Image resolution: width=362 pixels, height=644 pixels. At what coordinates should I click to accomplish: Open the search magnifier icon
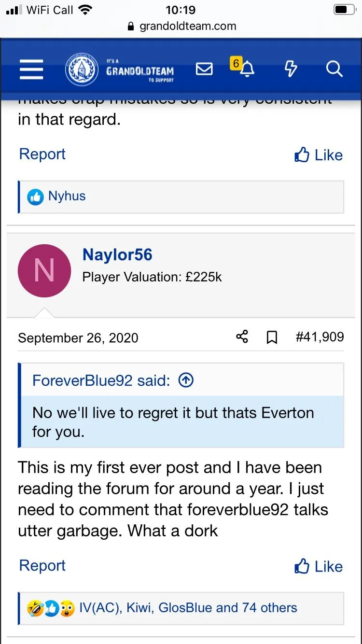coord(334,70)
